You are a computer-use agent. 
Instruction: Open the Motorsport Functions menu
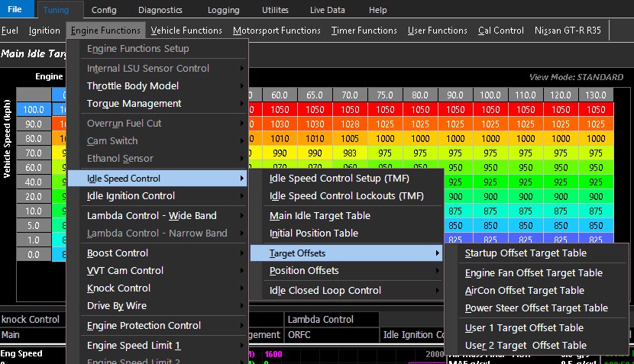(277, 31)
